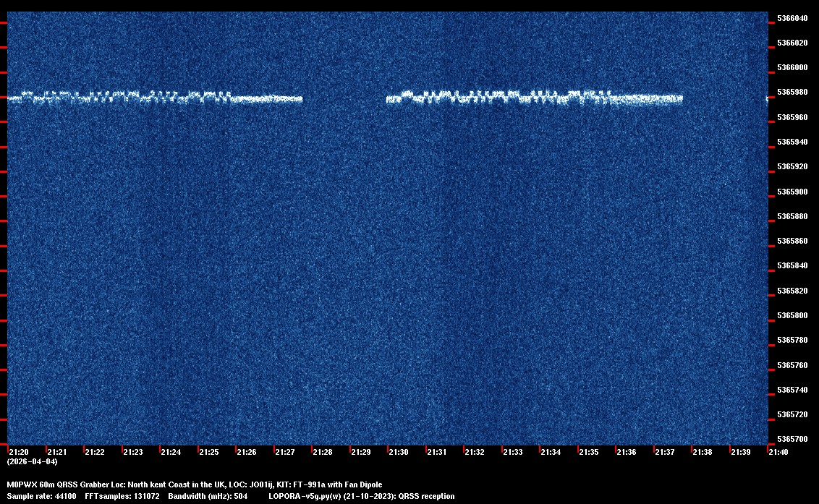Click the Sample rate: 44100 text

(x=41, y=496)
